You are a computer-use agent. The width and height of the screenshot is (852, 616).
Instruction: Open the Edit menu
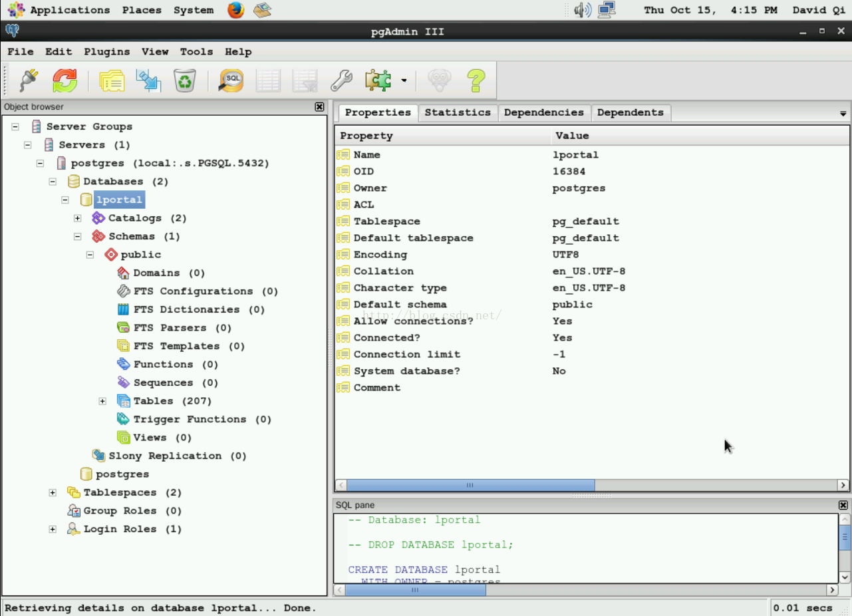pyautogui.click(x=59, y=52)
